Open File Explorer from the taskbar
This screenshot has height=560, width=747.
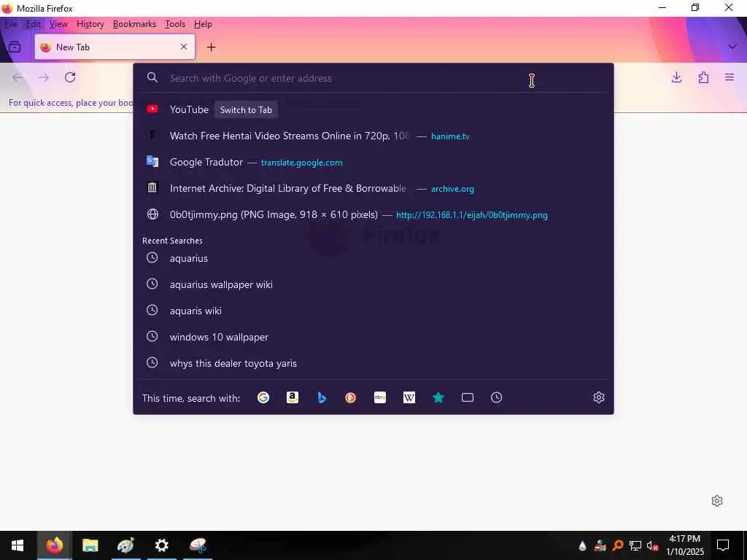pyautogui.click(x=90, y=545)
